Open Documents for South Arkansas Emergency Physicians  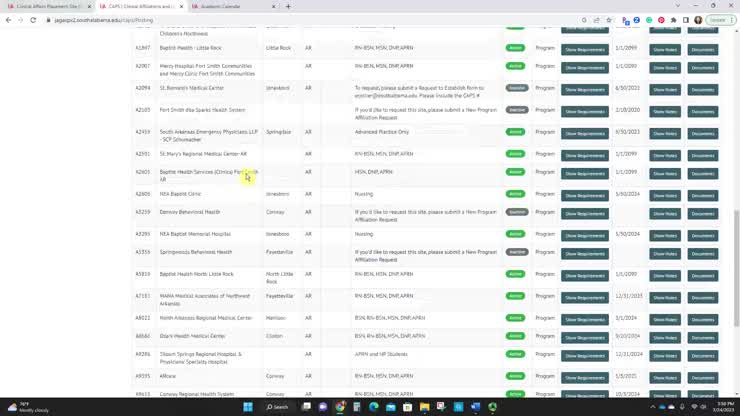click(x=703, y=134)
